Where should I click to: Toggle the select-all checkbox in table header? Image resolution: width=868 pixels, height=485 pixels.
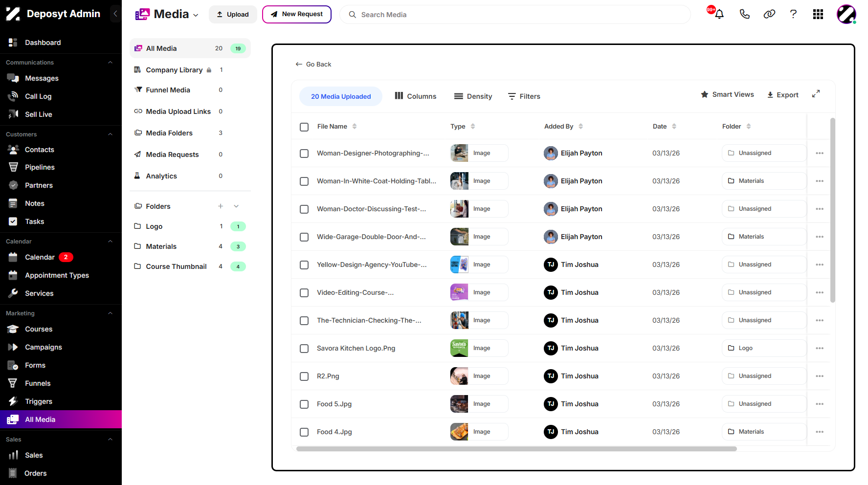pyautogui.click(x=304, y=127)
